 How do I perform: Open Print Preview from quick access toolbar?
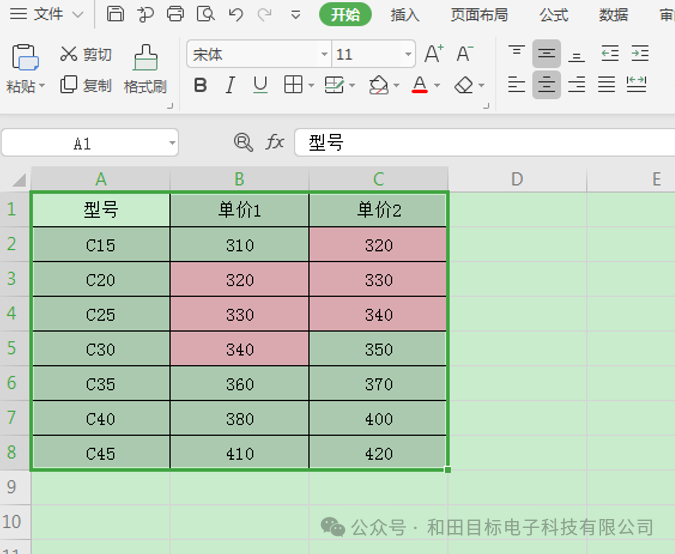click(x=206, y=14)
